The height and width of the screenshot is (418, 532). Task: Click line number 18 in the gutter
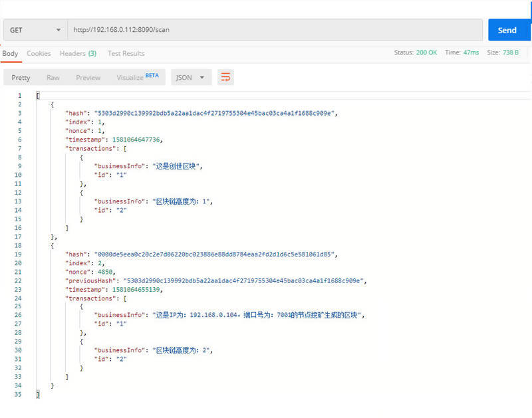pyautogui.click(x=19, y=245)
